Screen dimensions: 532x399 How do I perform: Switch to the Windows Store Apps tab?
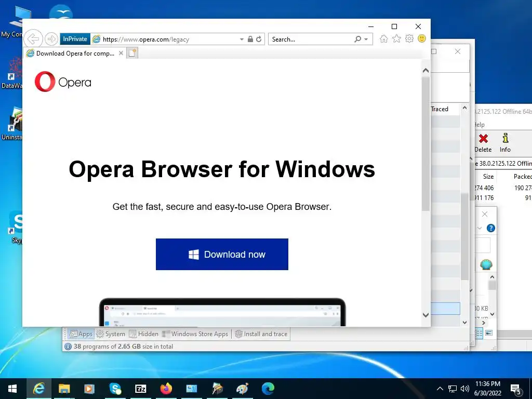point(195,334)
